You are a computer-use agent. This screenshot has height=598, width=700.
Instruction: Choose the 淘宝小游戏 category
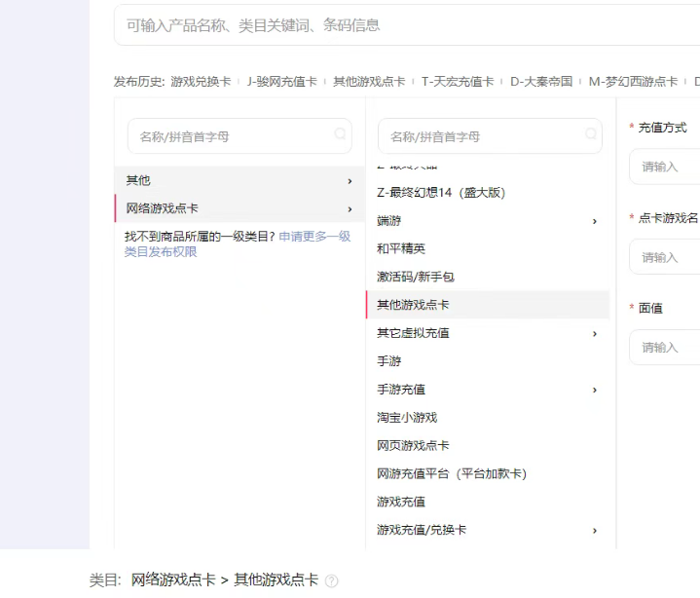tap(407, 418)
